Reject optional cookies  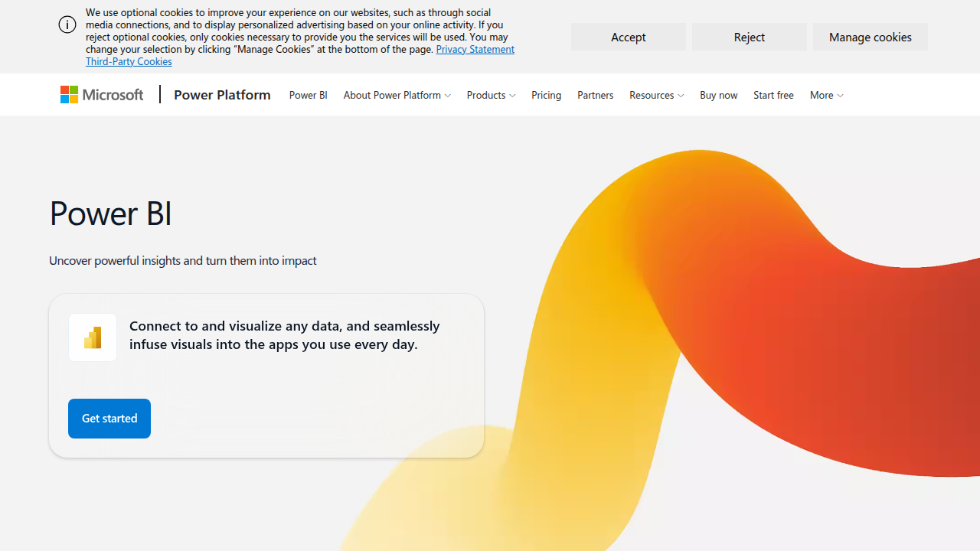pos(750,37)
